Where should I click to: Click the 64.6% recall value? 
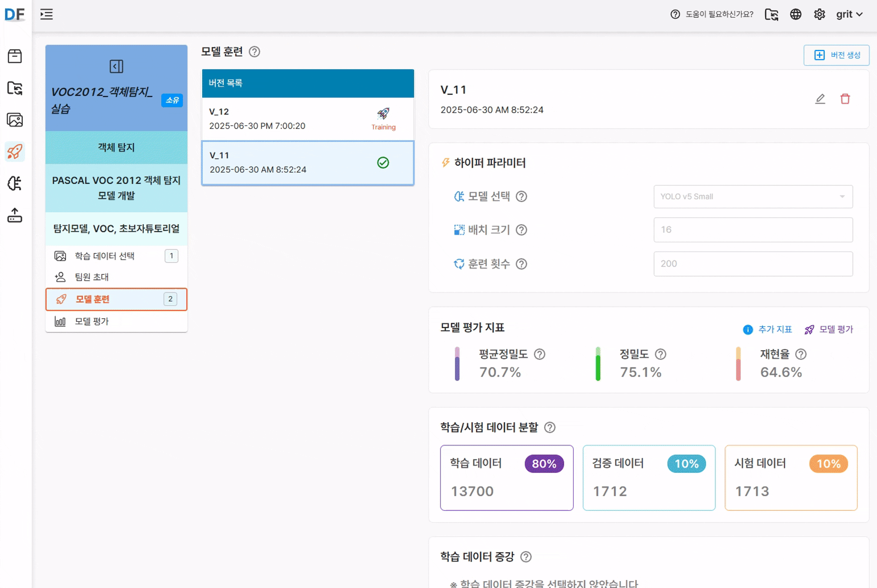[781, 373]
